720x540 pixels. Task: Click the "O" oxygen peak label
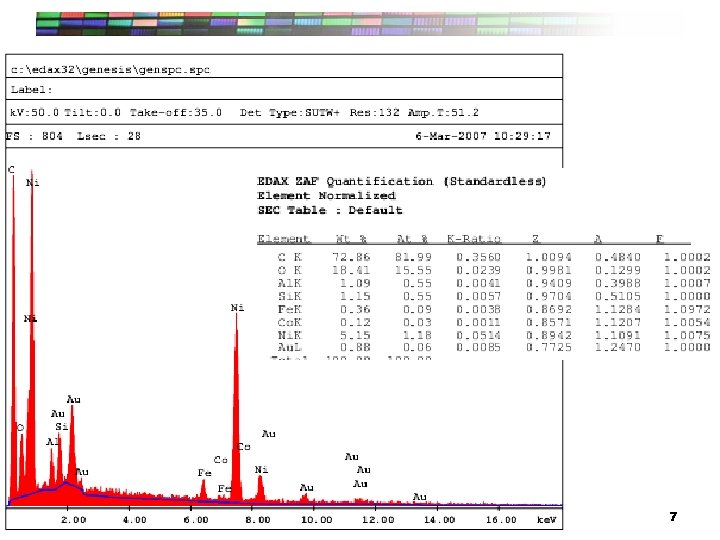pyautogui.click(x=20, y=428)
